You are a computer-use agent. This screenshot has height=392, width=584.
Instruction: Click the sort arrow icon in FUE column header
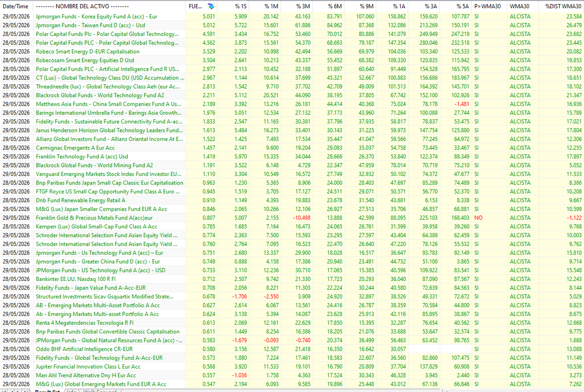click(x=211, y=6)
